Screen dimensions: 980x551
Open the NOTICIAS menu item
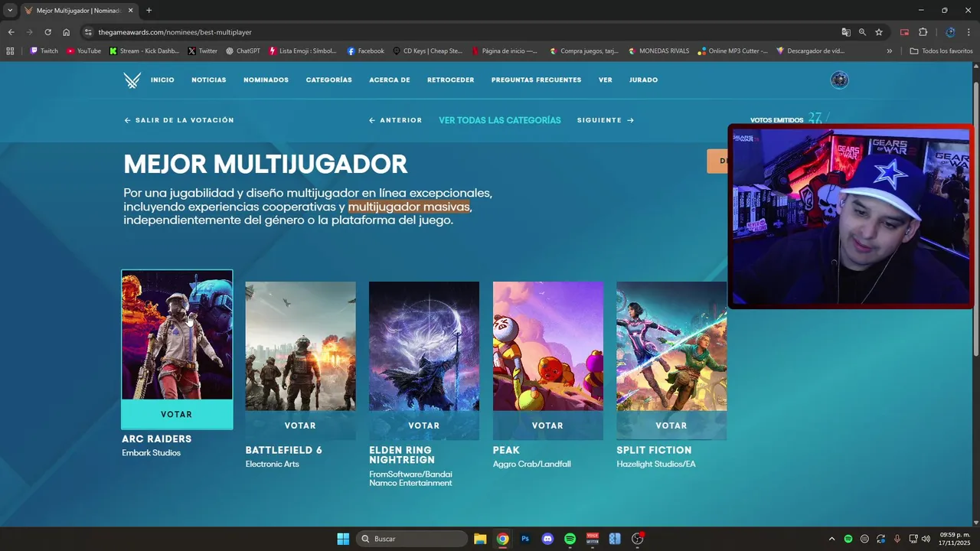coord(209,80)
